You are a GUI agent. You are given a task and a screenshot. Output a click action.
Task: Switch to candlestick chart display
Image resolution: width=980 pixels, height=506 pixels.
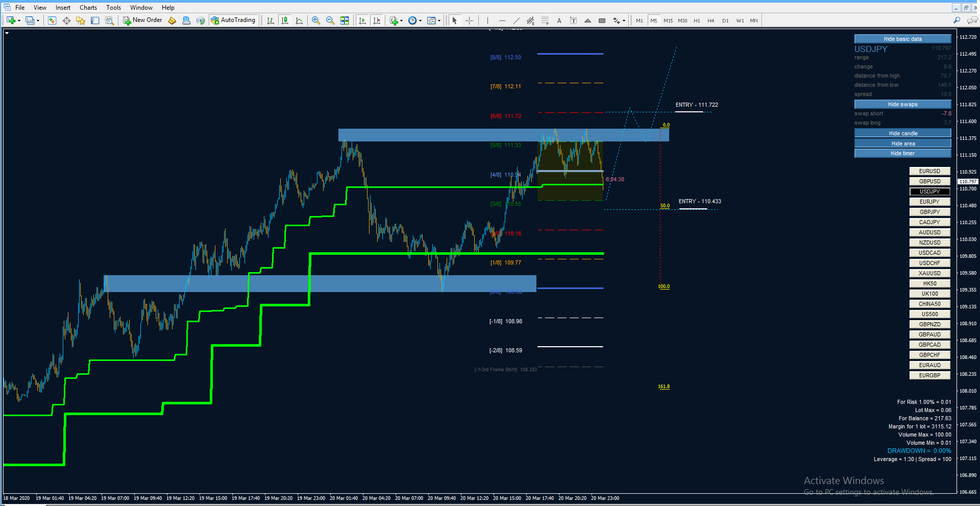pyautogui.click(x=285, y=20)
